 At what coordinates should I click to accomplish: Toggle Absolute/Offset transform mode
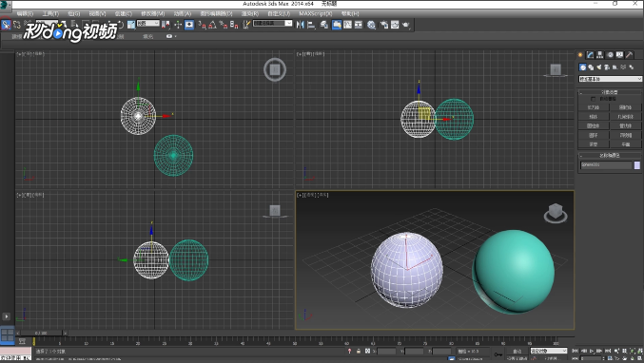point(367,351)
